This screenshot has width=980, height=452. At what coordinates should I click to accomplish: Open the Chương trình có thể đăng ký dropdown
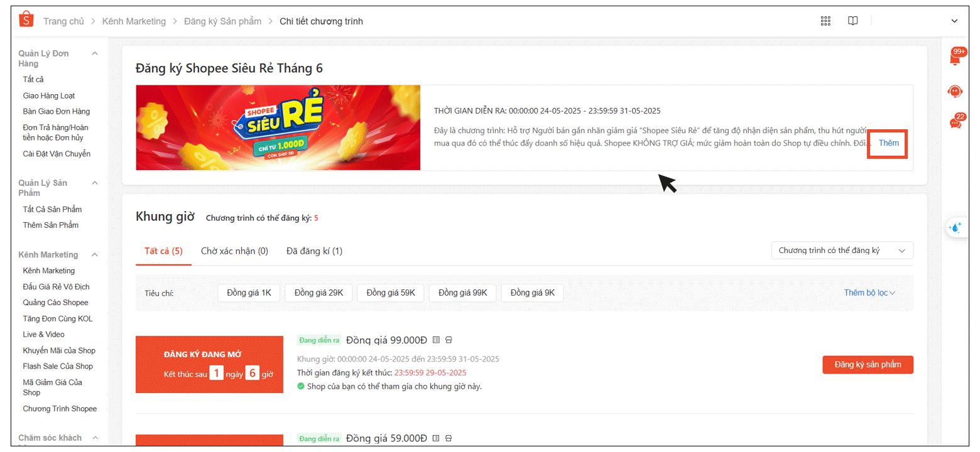(842, 250)
